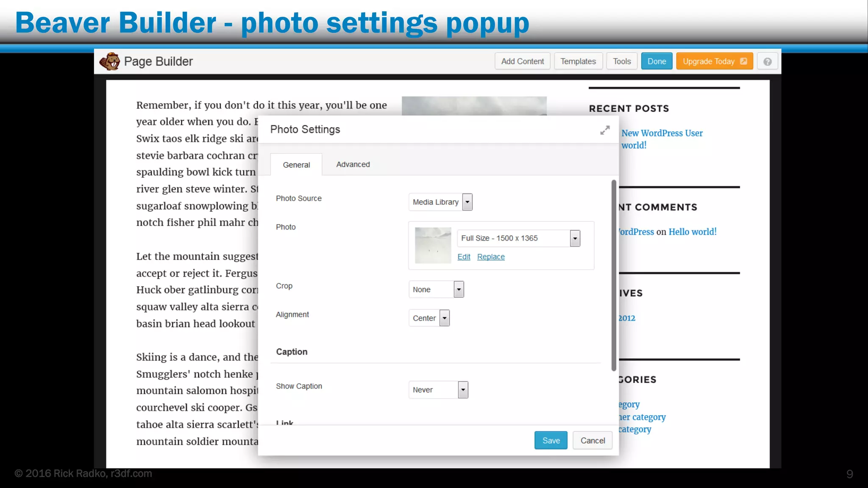Open the Show Caption dropdown set to Never
This screenshot has height=488, width=868.
(x=438, y=390)
